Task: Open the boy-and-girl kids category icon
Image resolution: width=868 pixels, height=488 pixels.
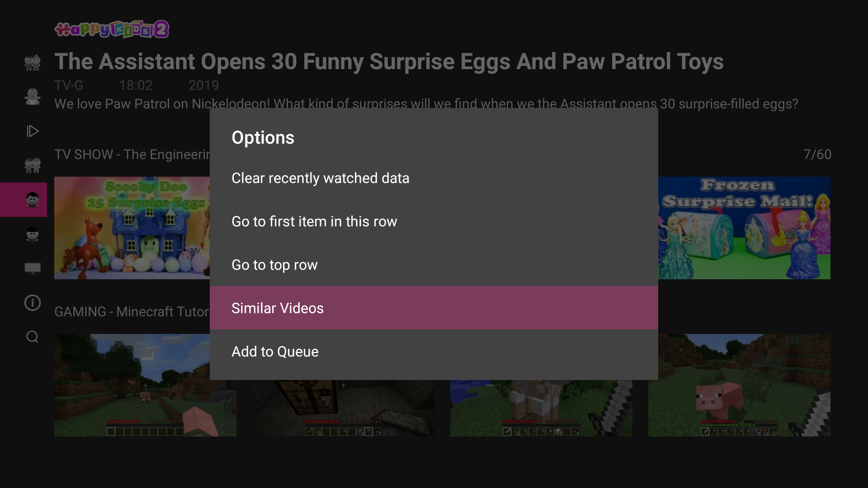Action: click(33, 62)
